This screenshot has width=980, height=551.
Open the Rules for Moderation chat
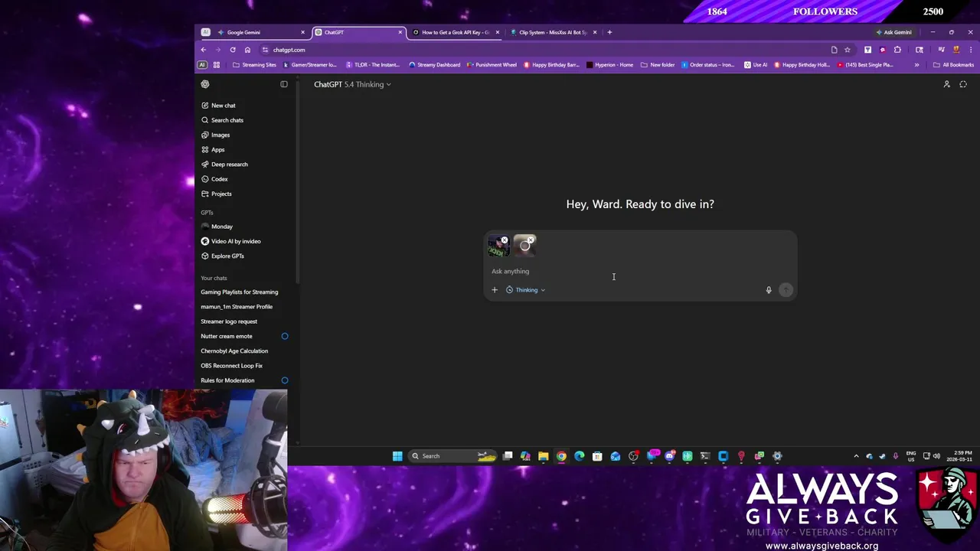click(x=227, y=380)
